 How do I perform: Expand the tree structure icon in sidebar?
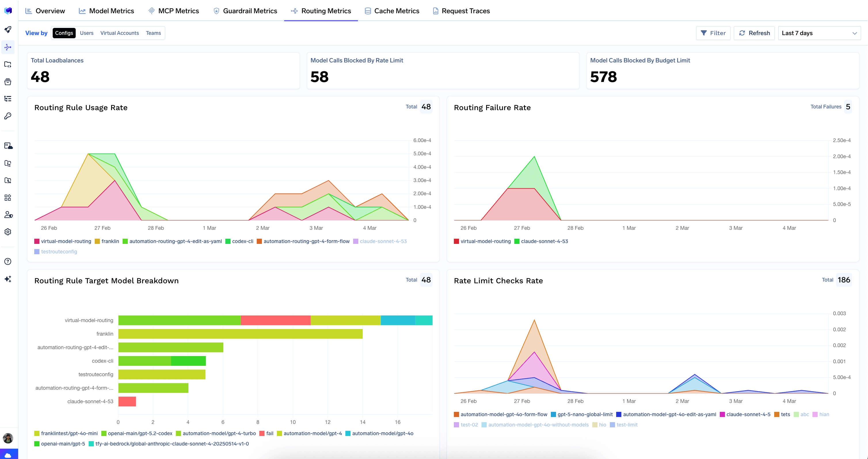(x=8, y=98)
